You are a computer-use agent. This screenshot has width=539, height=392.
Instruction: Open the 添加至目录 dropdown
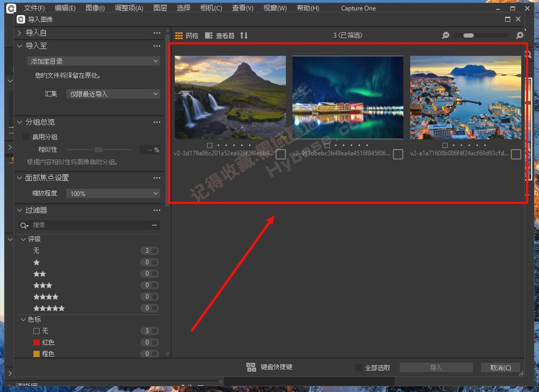pos(93,61)
